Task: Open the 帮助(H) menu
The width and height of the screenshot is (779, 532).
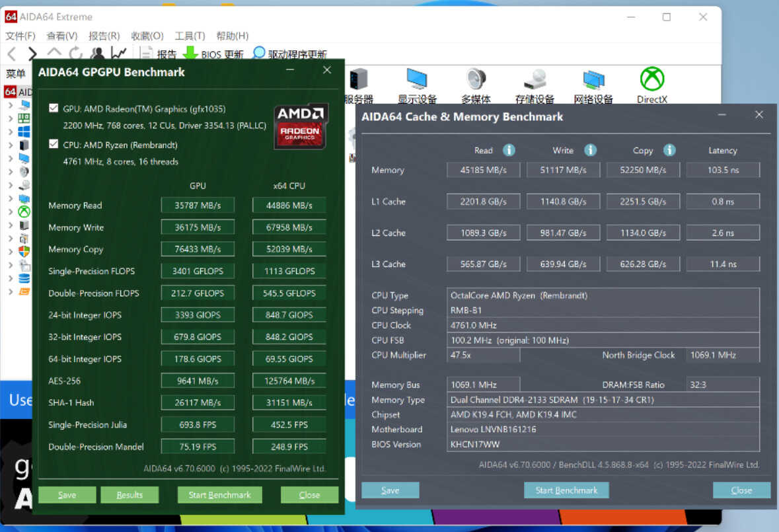Action: (x=233, y=36)
